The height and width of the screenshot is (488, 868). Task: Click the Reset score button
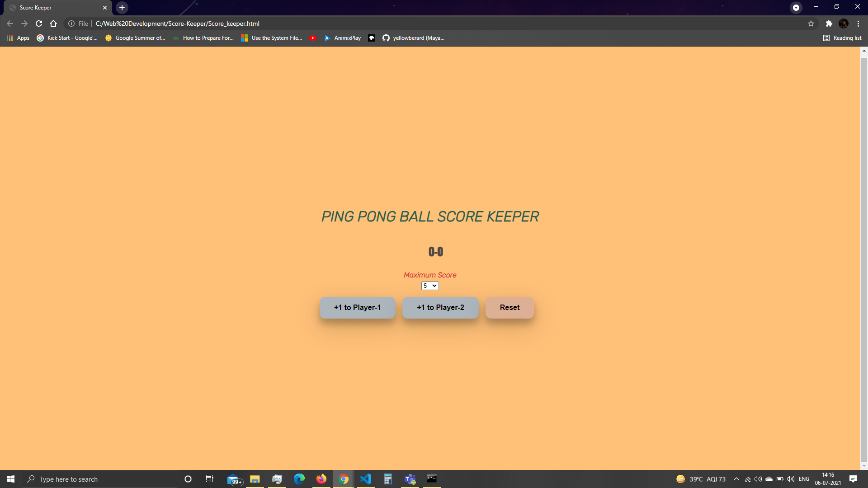509,308
